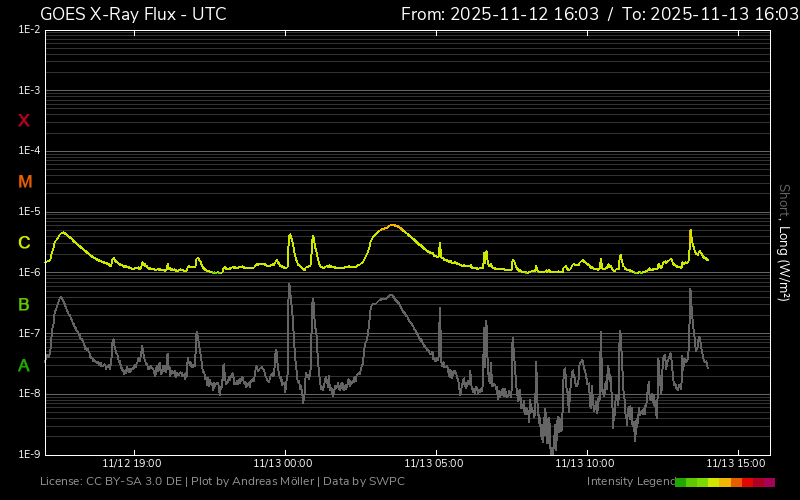
Task: Click the GOES X-Ray Flux - UTC title
Action: pos(133,14)
